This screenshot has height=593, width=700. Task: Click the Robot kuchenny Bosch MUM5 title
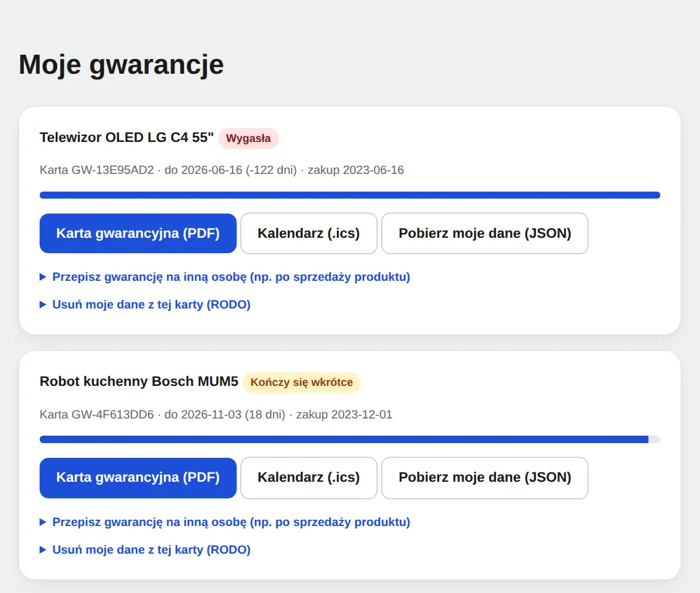(139, 381)
